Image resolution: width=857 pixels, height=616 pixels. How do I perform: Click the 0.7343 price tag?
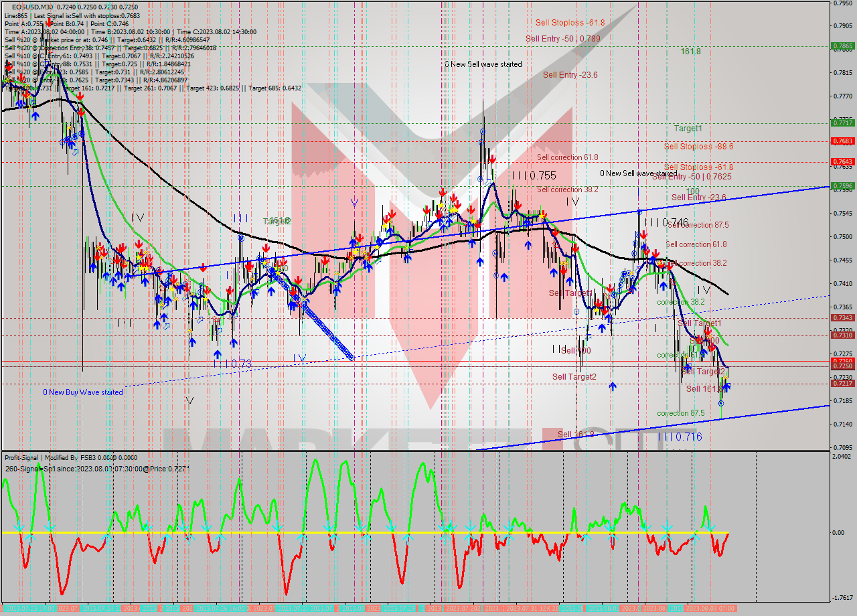[x=842, y=317]
